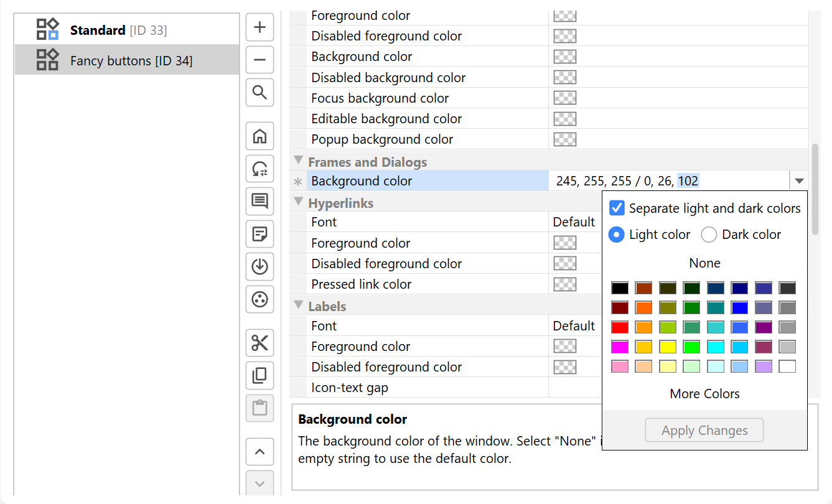The width and height of the screenshot is (832, 504).
Task: Click the plus (add) toolbar icon
Action: [x=260, y=27]
